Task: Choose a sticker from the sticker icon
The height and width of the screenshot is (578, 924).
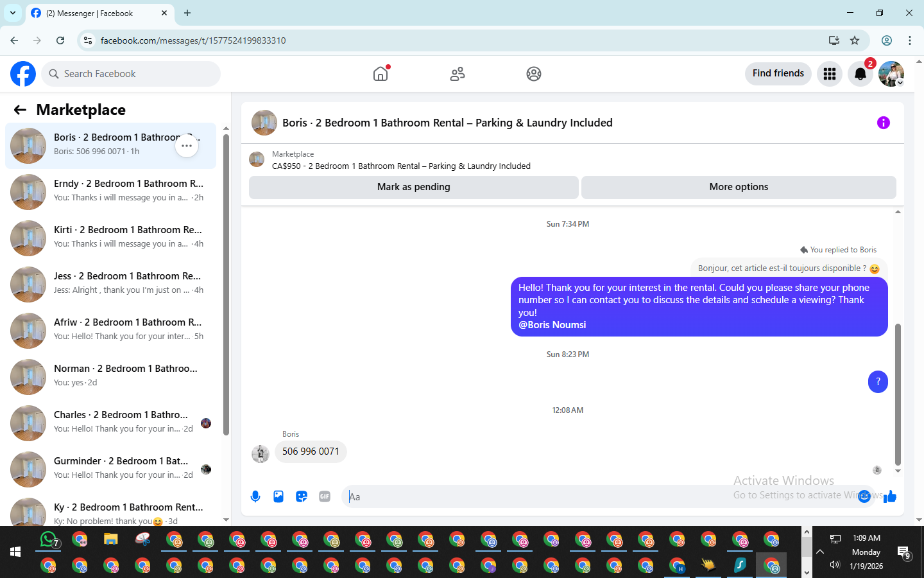Action: 302,496
